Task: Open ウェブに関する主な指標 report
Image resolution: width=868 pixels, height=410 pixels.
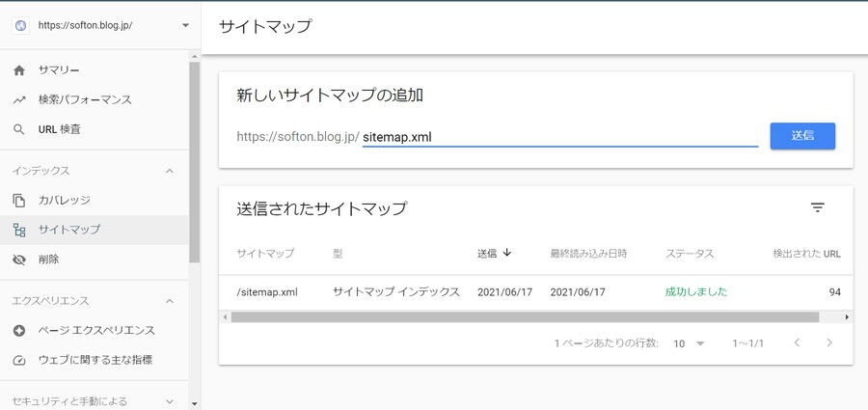Action: tap(95, 360)
